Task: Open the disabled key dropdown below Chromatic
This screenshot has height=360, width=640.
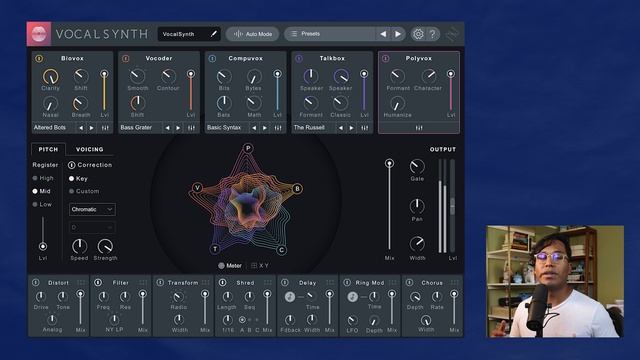Action: [92, 227]
